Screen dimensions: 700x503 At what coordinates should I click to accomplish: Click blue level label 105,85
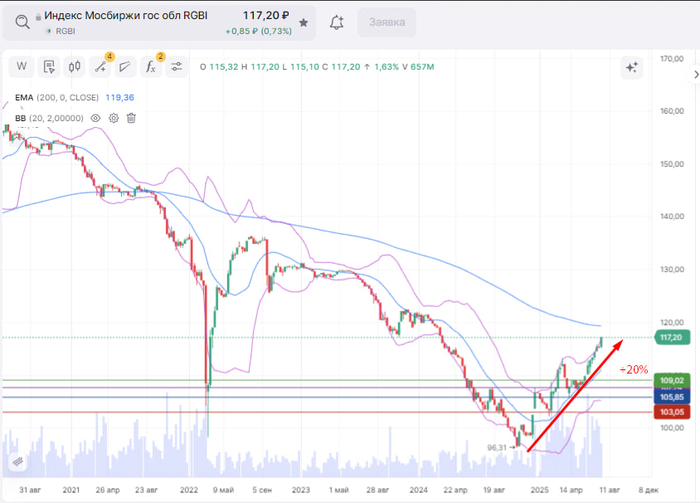coord(672,397)
